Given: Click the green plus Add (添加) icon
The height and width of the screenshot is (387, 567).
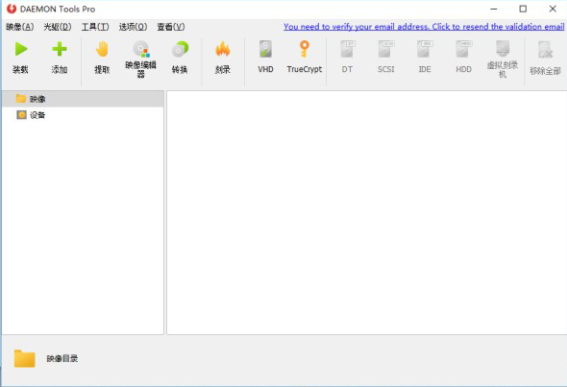Looking at the screenshot, I should tap(59, 49).
